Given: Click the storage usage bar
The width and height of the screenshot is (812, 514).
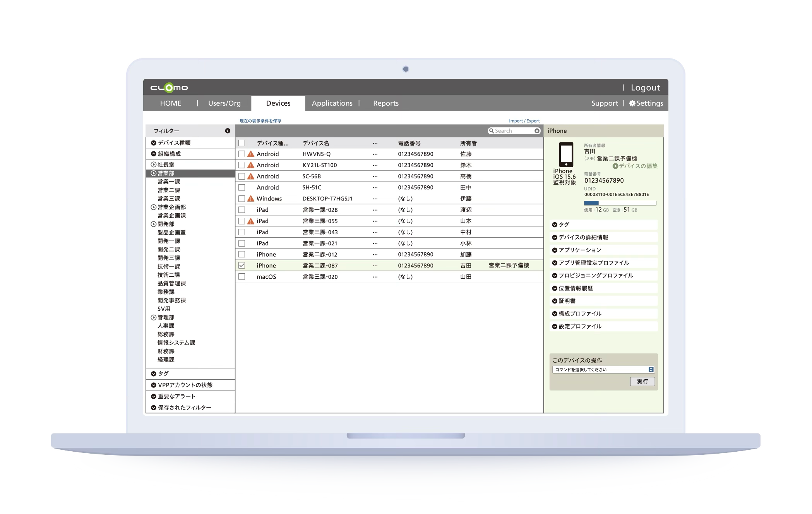Looking at the screenshot, I should (620, 203).
